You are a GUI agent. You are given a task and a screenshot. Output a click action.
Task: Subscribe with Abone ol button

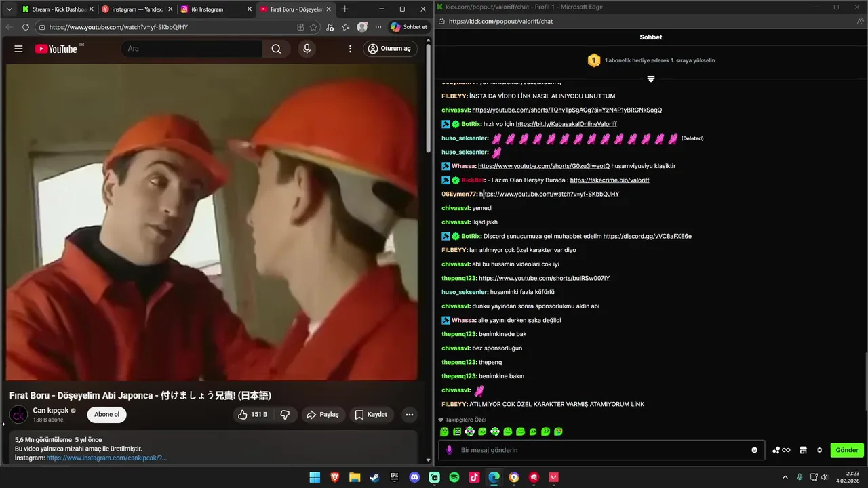coord(106,414)
